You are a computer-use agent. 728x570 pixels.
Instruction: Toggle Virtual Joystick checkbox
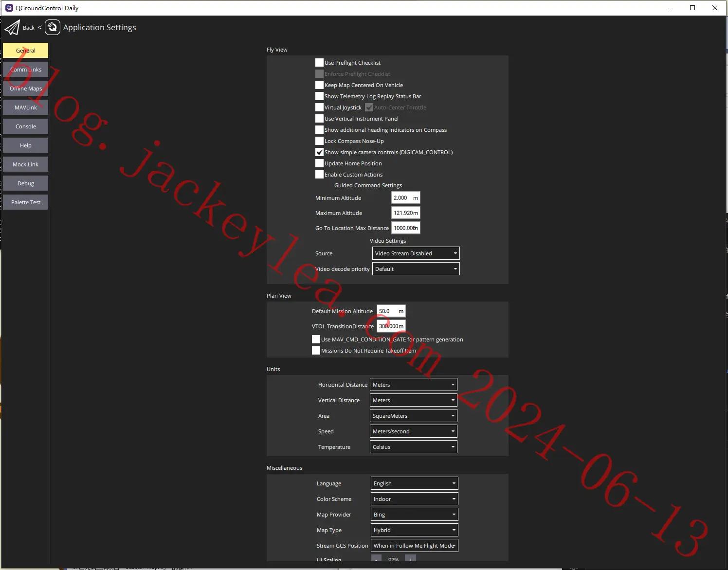coord(319,107)
